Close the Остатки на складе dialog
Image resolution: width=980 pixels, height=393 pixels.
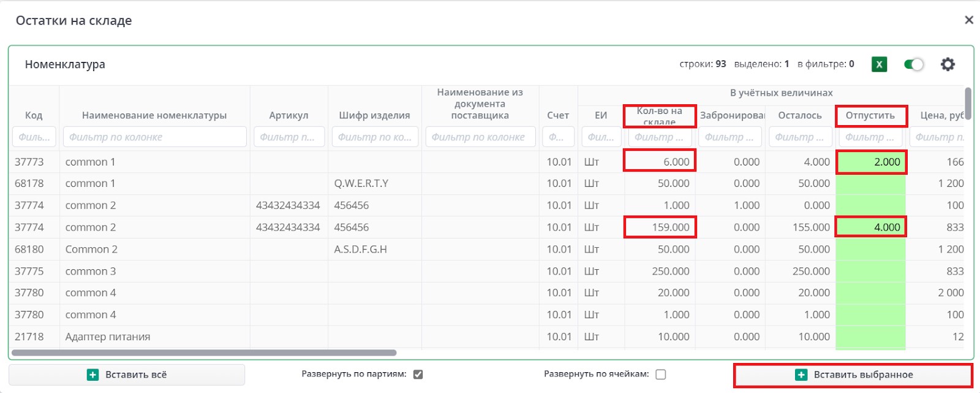tap(968, 20)
